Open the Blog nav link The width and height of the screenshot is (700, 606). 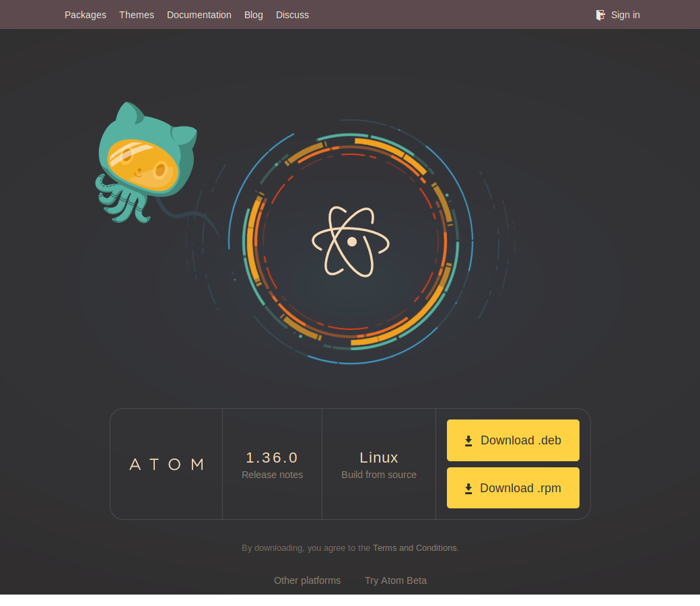(254, 15)
